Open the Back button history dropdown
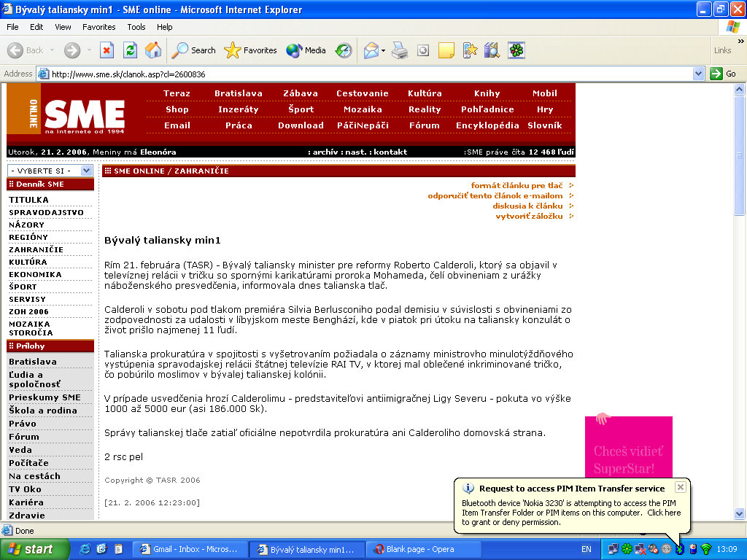 click(52, 50)
